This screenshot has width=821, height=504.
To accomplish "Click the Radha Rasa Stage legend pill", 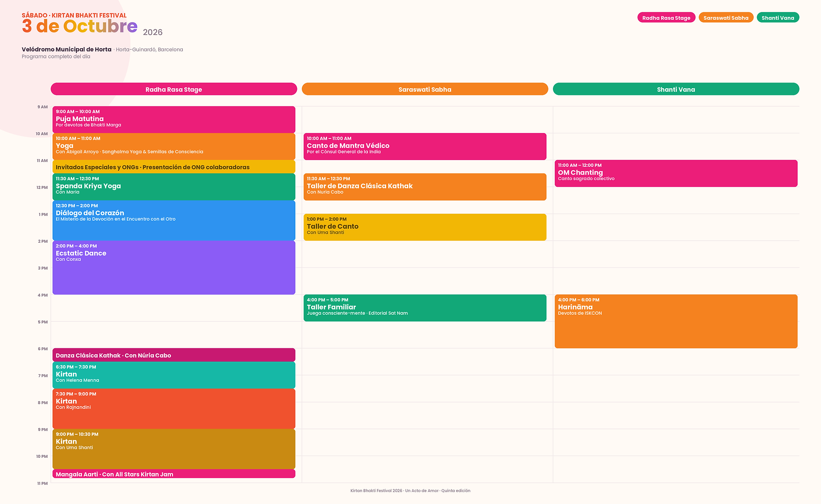I will click(666, 18).
